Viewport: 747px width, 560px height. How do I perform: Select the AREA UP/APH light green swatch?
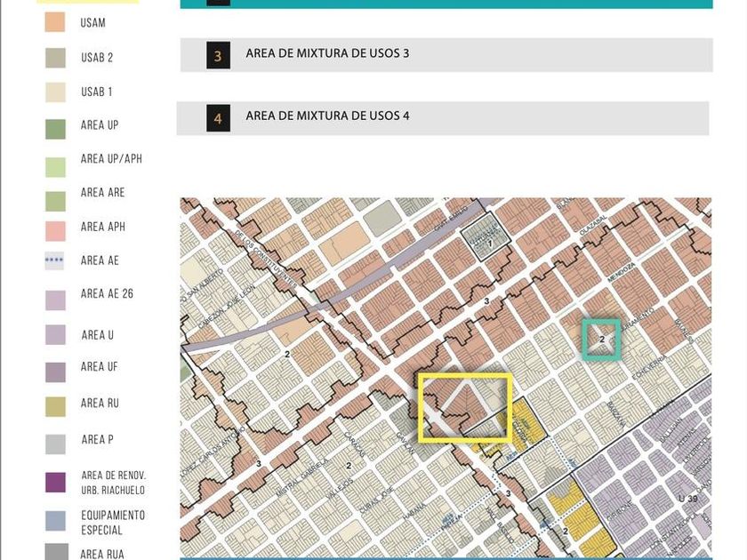[x=55, y=167]
